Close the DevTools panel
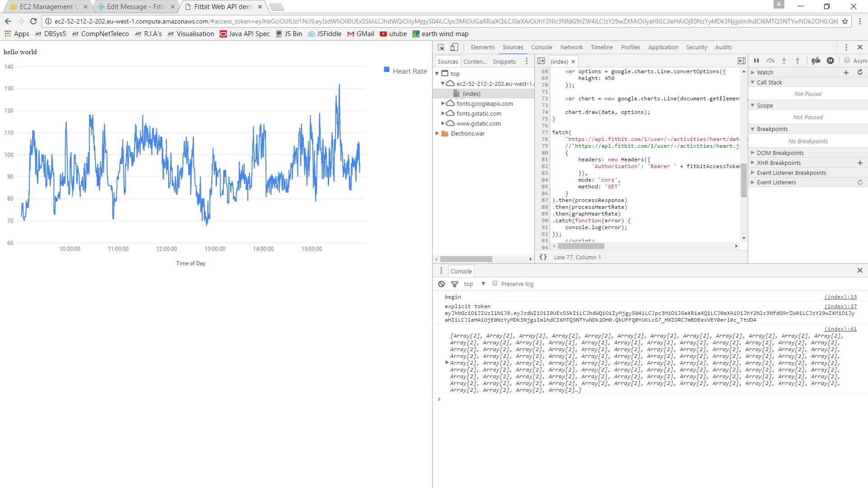 (860, 47)
